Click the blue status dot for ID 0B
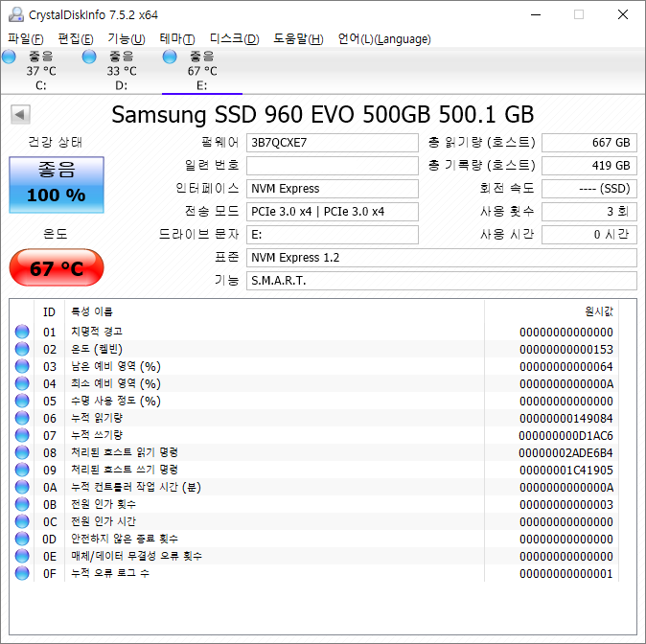 pyautogui.click(x=22, y=504)
